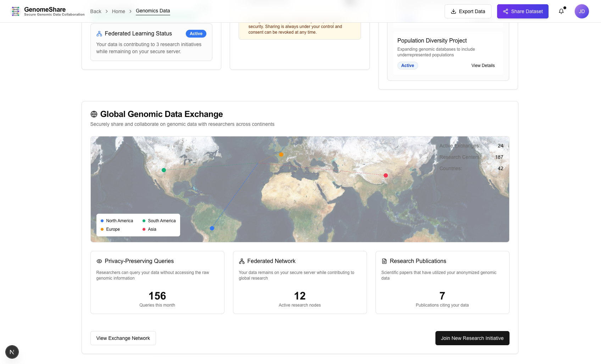Click the network icon beside Federated Learning Status
The height and width of the screenshot is (364, 601).
click(x=99, y=33)
